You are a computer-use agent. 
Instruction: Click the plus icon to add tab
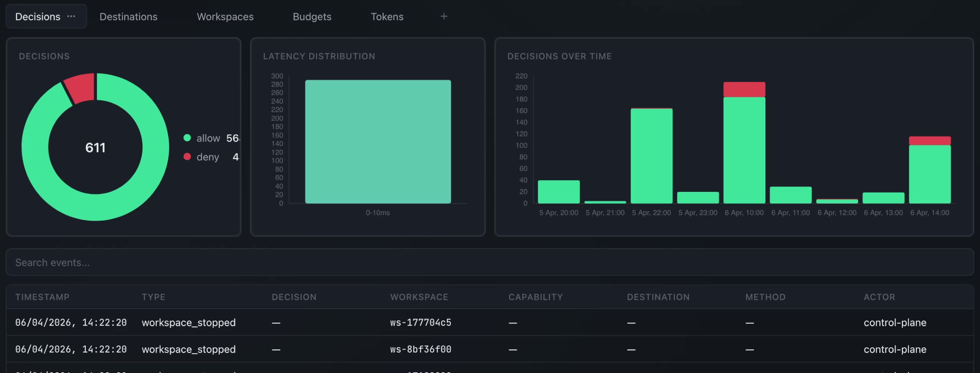(444, 16)
